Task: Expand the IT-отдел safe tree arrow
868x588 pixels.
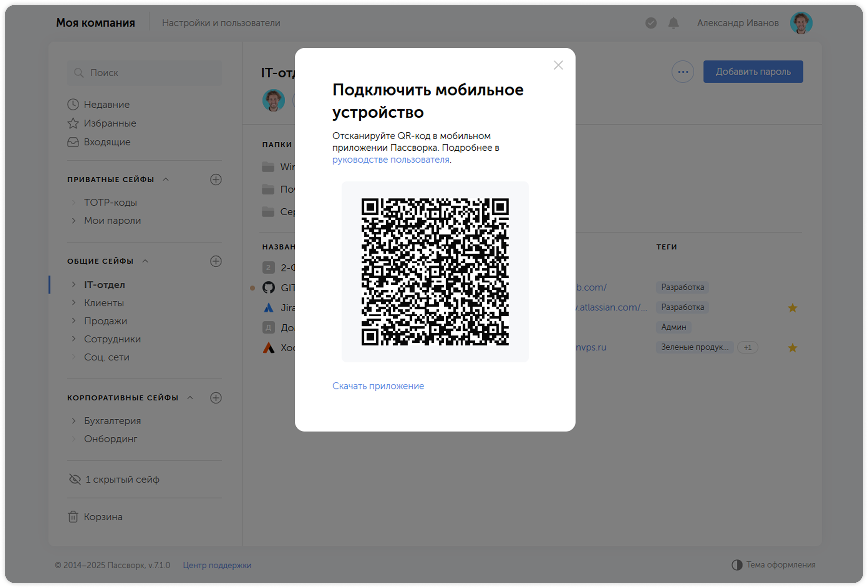Action: (x=74, y=284)
